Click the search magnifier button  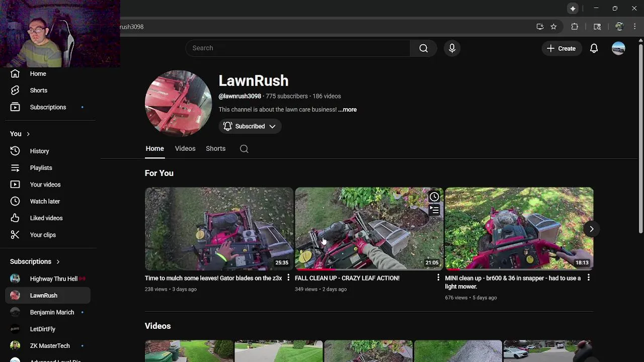(x=424, y=48)
